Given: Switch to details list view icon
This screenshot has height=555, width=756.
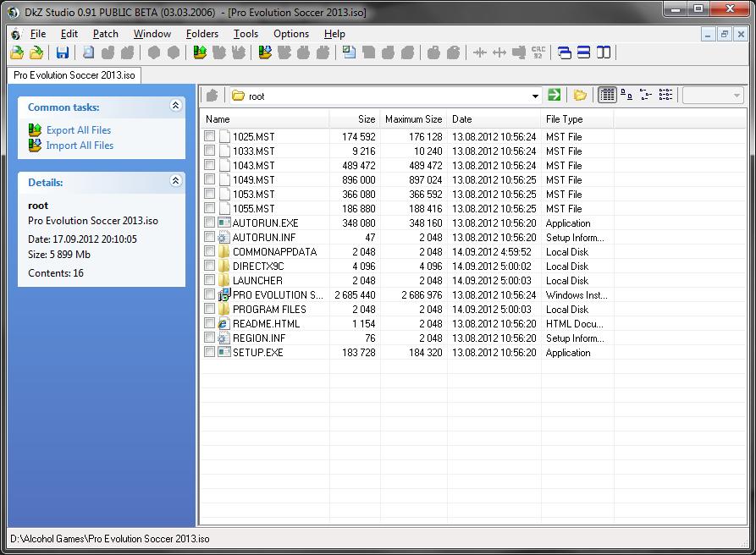Looking at the screenshot, I should 607,95.
